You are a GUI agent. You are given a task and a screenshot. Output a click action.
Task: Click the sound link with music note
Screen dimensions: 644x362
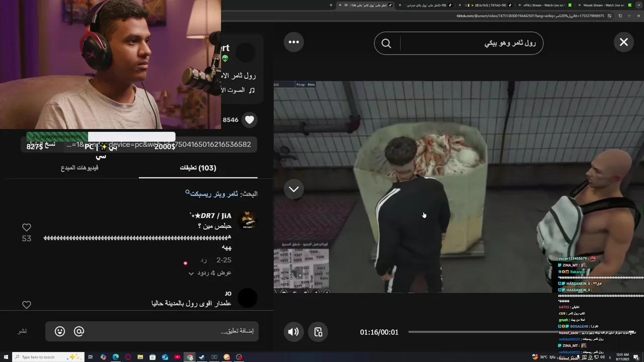[238, 90]
